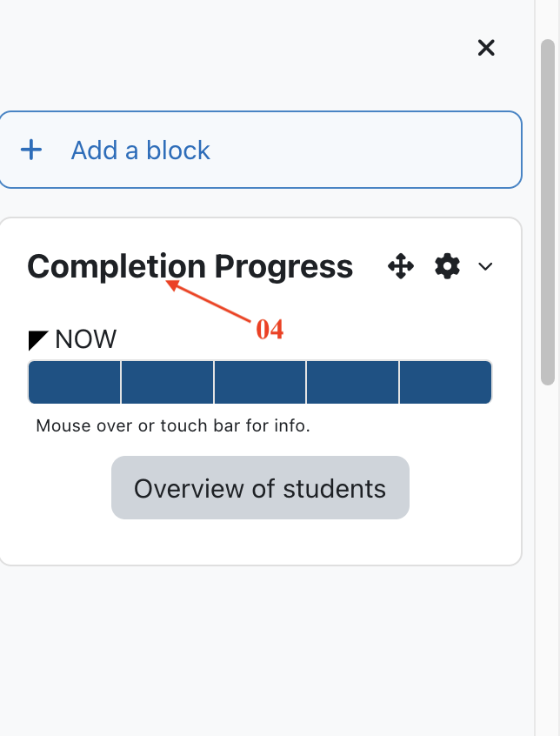Select the first segment of the progress bar
Viewport: 560px width, 736px height.
coord(75,382)
